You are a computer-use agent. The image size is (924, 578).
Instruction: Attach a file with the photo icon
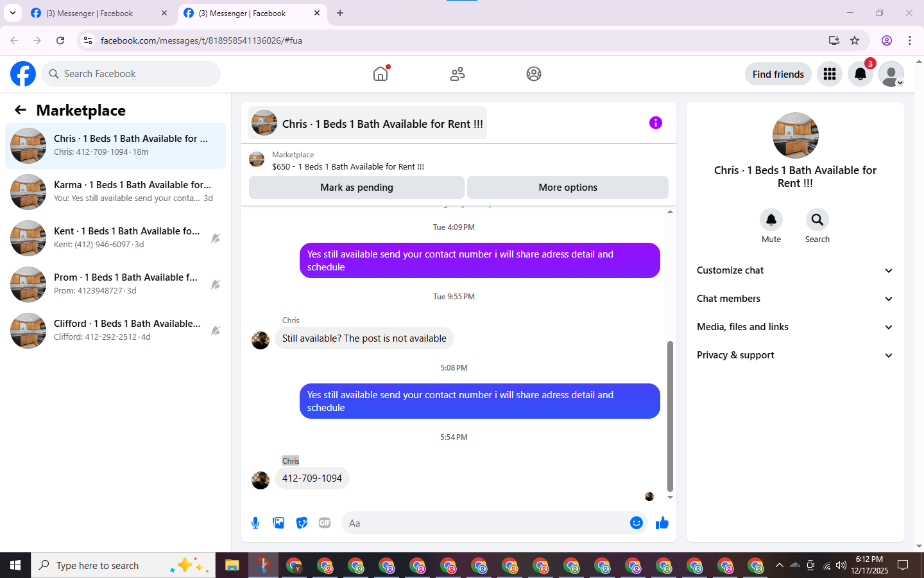click(278, 523)
